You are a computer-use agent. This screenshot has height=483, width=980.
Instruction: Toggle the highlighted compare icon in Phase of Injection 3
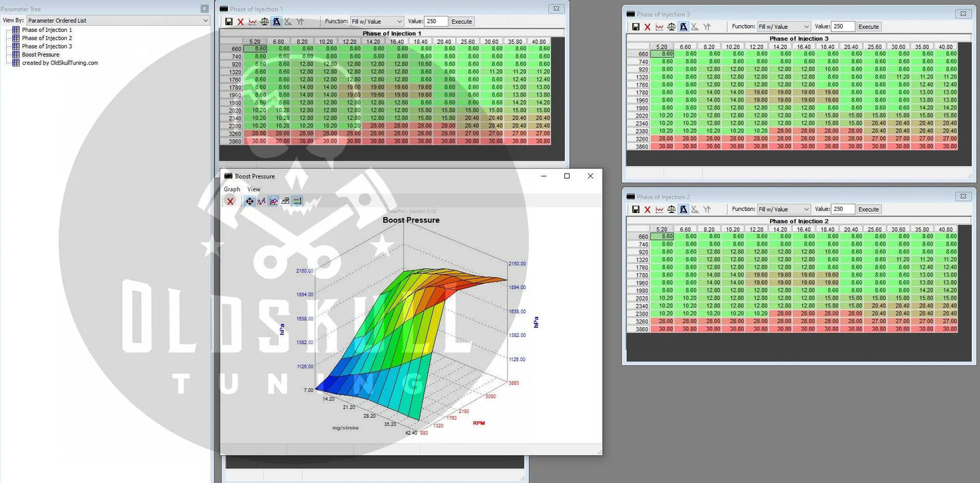(683, 27)
